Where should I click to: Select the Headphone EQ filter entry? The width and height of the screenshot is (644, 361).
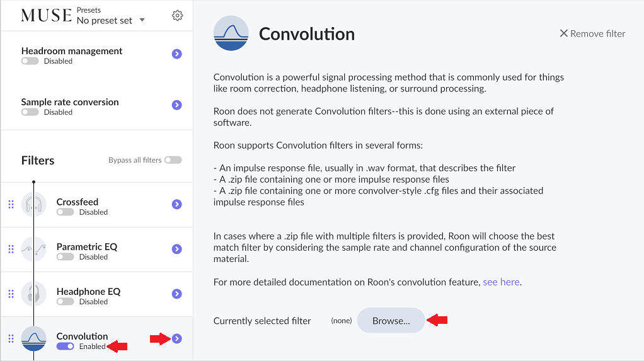coord(88,292)
